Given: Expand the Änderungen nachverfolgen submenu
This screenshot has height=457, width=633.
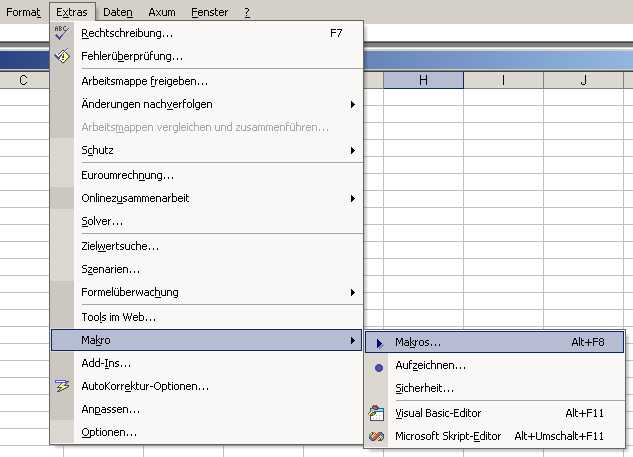Looking at the screenshot, I should click(353, 104).
